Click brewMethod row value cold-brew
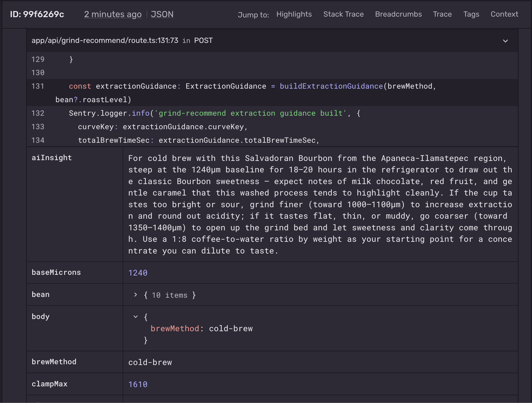The width and height of the screenshot is (532, 403). coord(150,362)
